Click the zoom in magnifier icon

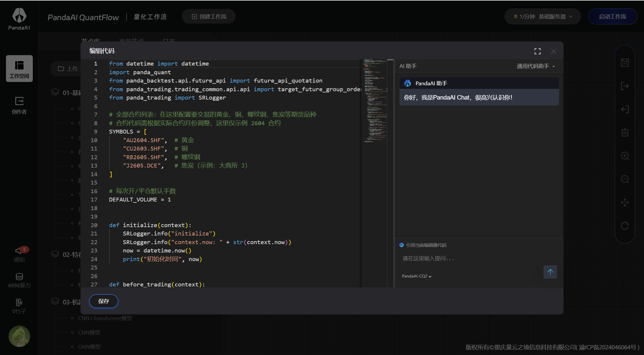[x=625, y=156]
